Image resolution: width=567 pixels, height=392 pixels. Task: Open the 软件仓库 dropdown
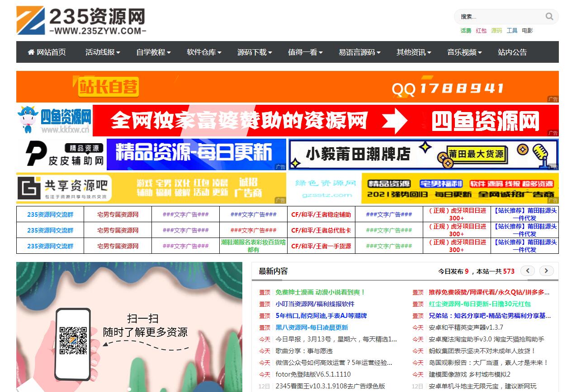[x=204, y=52]
